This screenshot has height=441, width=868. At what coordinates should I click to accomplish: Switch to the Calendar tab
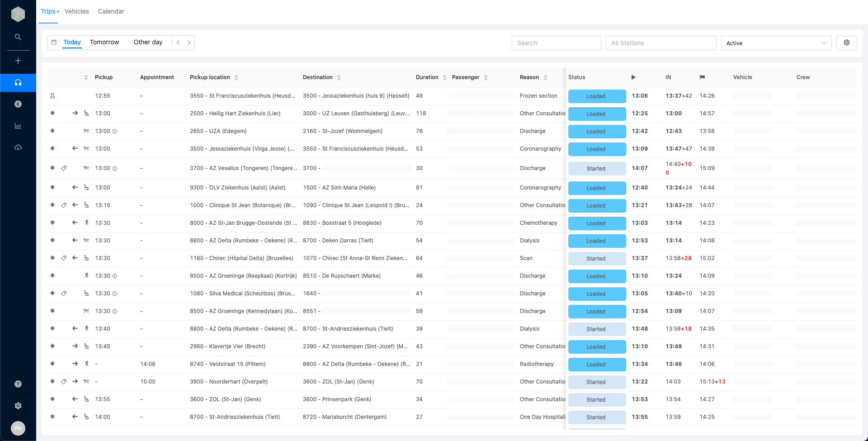pos(111,11)
